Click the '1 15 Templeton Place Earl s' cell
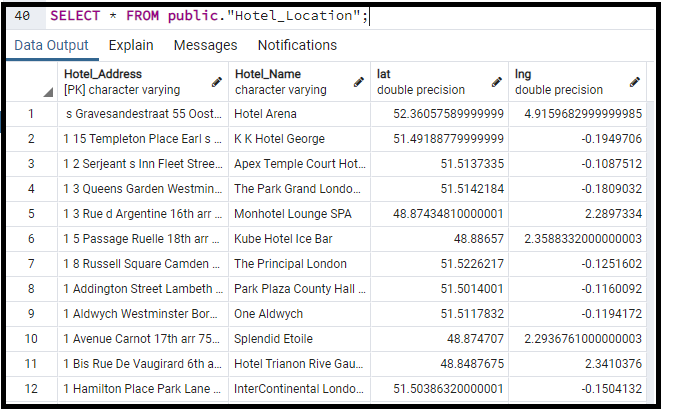Image resolution: width=674 pixels, height=418 pixels. [x=143, y=139]
